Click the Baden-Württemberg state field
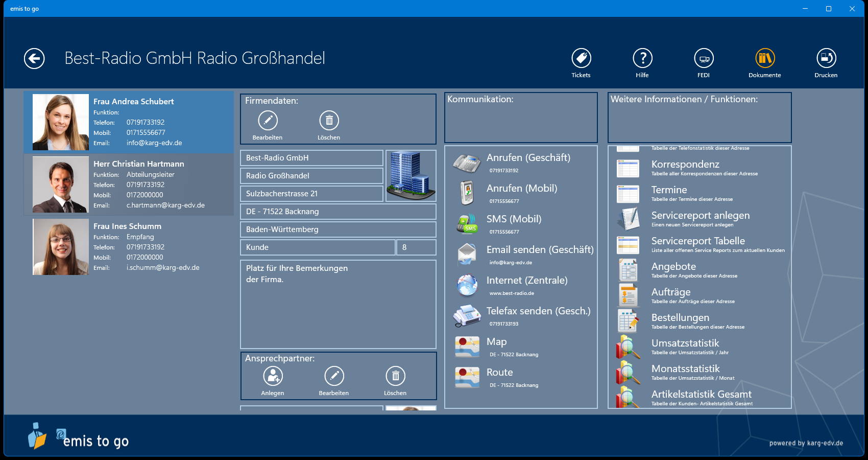This screenshot has height=460, width=868. pyautogui.click(x=338, y=229)
